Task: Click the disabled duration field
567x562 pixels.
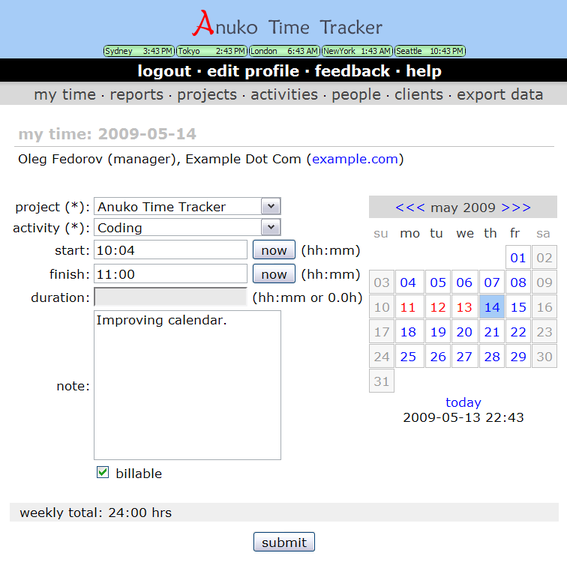Action: coord(170,297)
